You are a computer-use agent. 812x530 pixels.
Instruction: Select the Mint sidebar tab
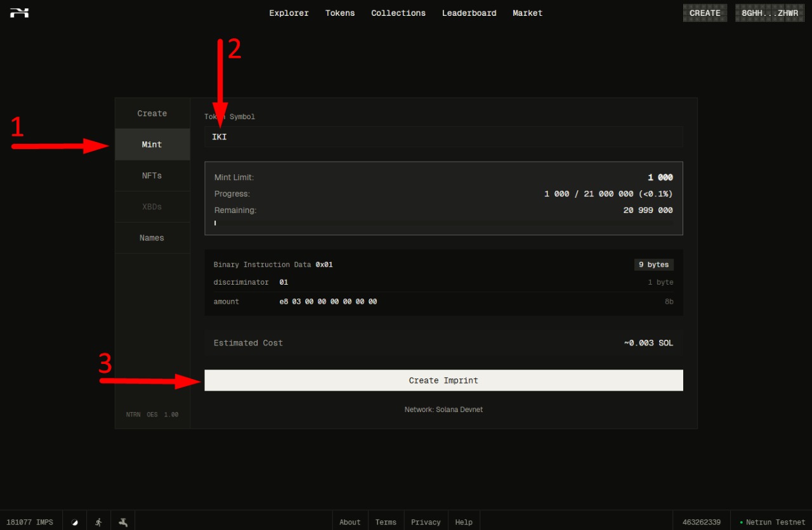coord(152,145)
